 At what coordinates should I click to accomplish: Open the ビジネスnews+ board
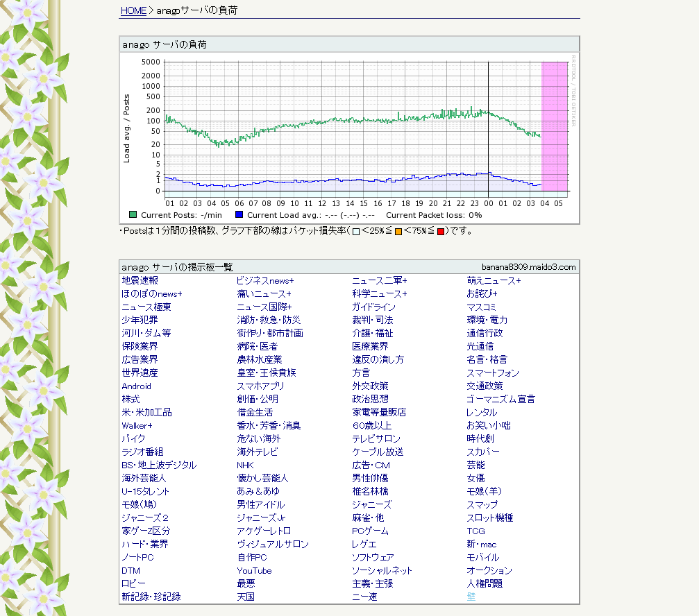265,281
